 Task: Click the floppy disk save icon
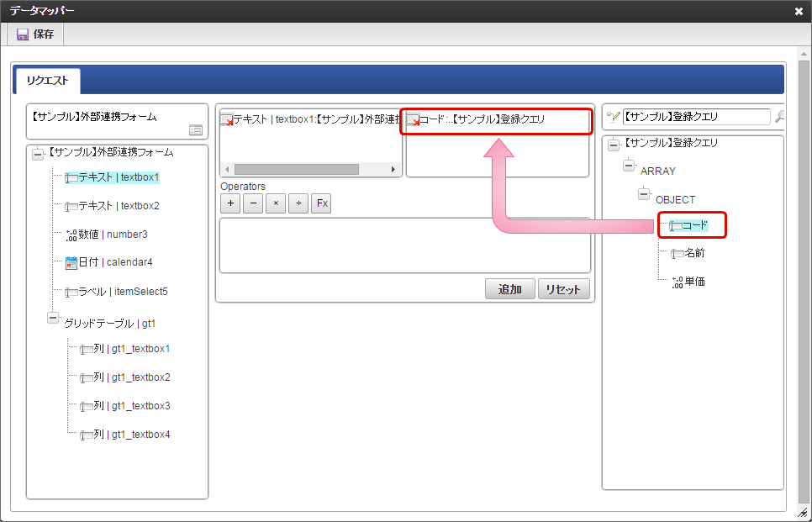[x=23, y=34]
